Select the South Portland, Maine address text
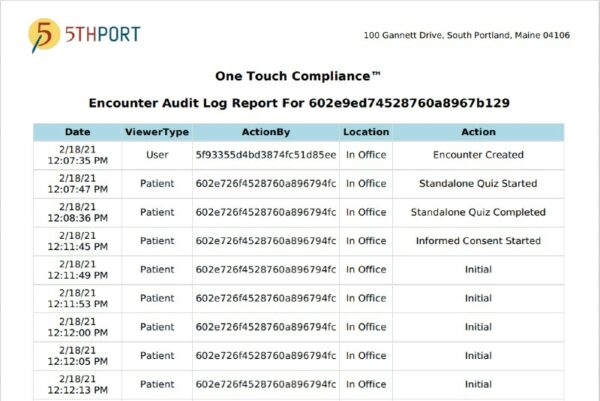600x401 pixels. click(x=467, y=36)
